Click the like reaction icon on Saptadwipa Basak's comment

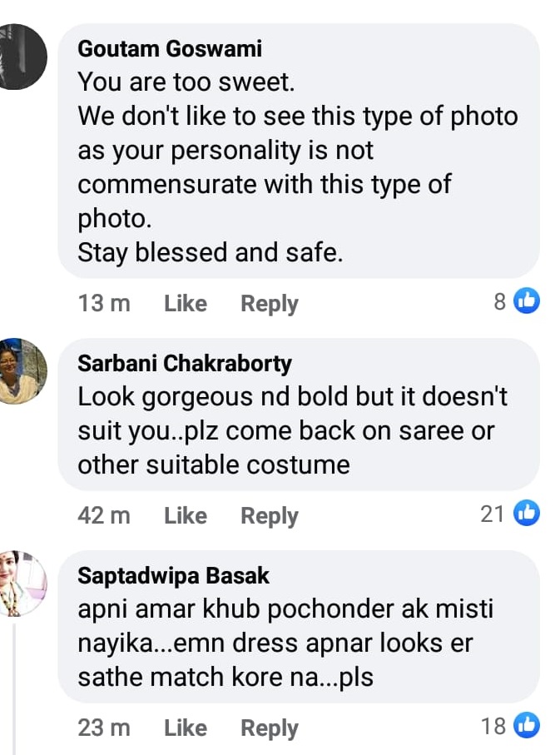point(527,726)
